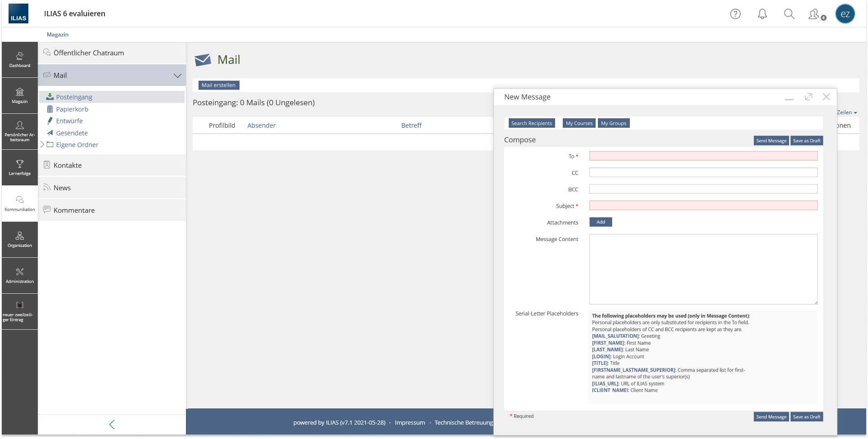The height and width of the screenshot is (439, 868).
Task: Click the Add attachments button
Action: [601, 222]
